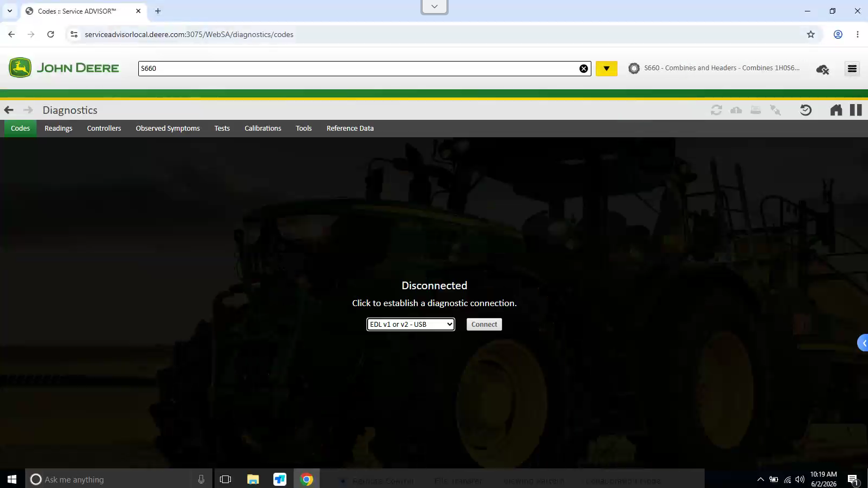The image size is (868, 488).
Task: Open the Chrome three-dot menu
Action: click(858, 34)
